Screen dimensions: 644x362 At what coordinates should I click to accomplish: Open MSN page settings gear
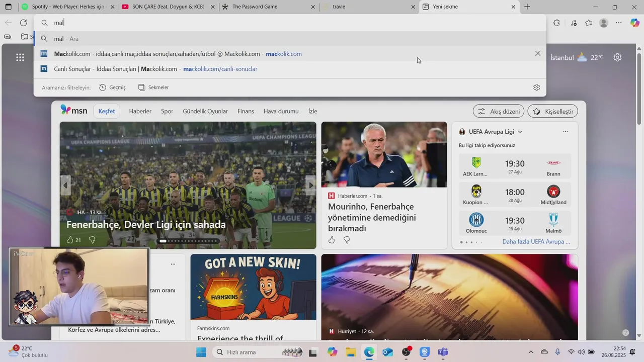click(617, 57)
